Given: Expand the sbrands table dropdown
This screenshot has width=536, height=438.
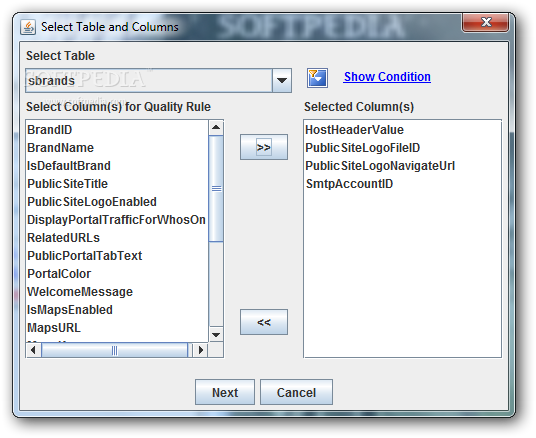Looking at the screenshot, I should [x=282, y=80].
